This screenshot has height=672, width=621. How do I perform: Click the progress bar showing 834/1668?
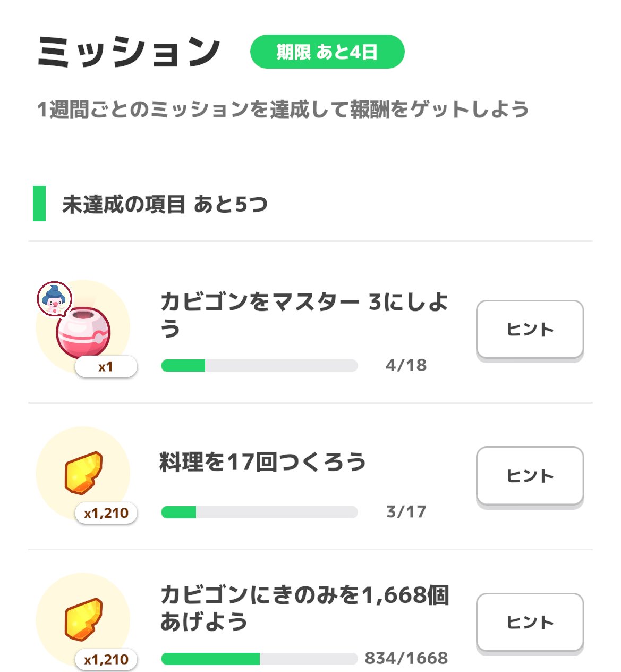click(259, 659)
